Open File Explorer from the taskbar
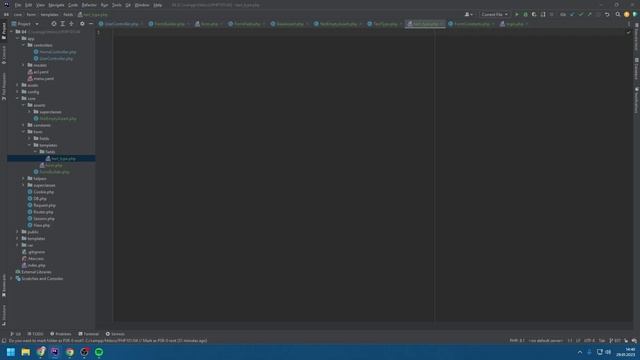 26,352
